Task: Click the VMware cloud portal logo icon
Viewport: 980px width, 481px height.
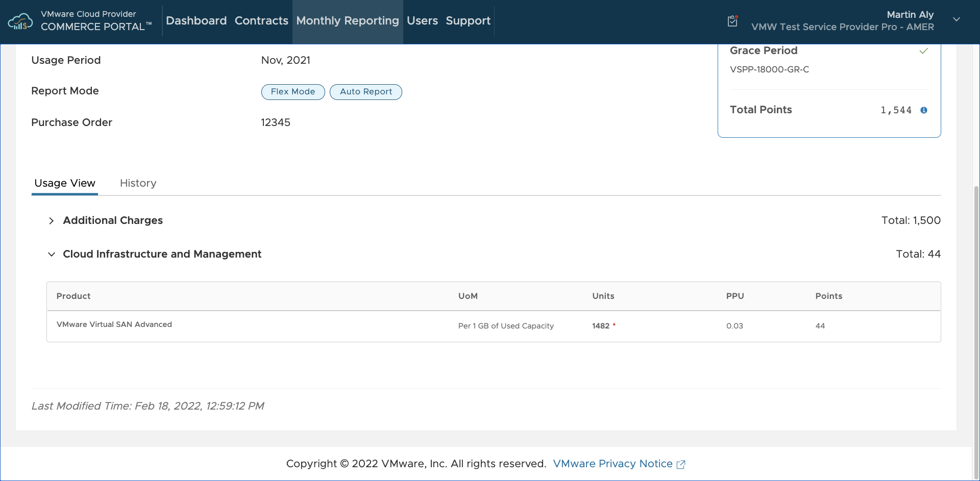Action: [20, 22]
